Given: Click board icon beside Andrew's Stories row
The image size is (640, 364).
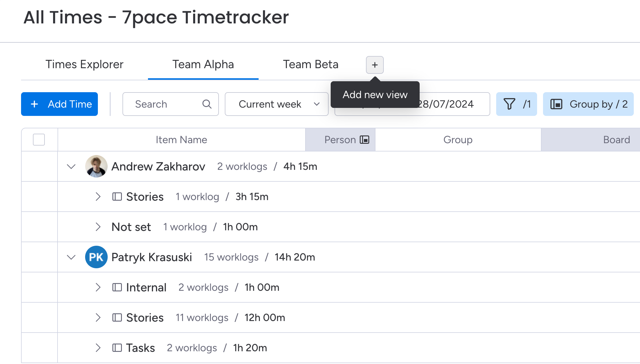Looking at the screenshot, I should click(x=117, y=197).
